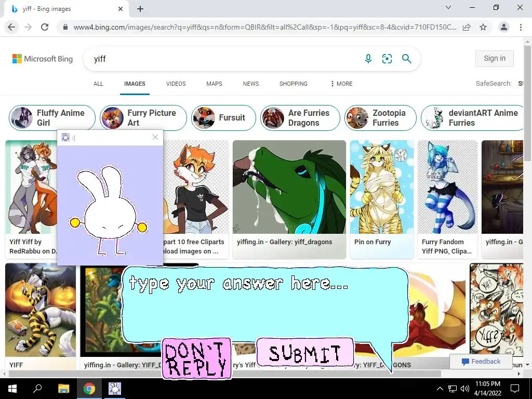Image resolution: width=532 pixels, height=399 pixels.
Task: Share this page using the address bar share icon
Action: (467, 27)
